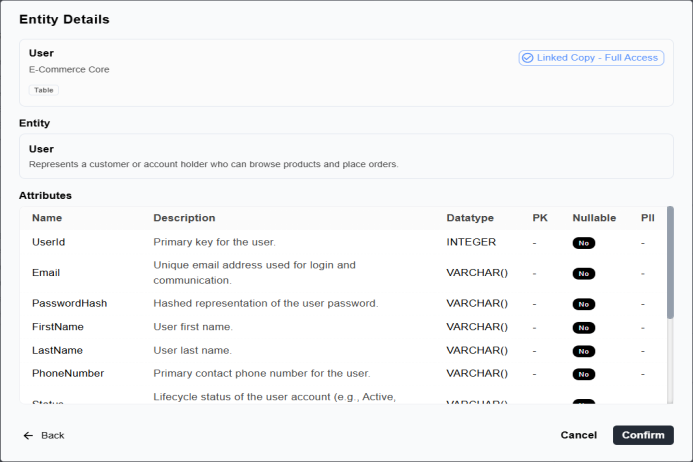This screenshot has width=693, height=462.
Task: Click "User first name." description
Action: tap(193, 327)
